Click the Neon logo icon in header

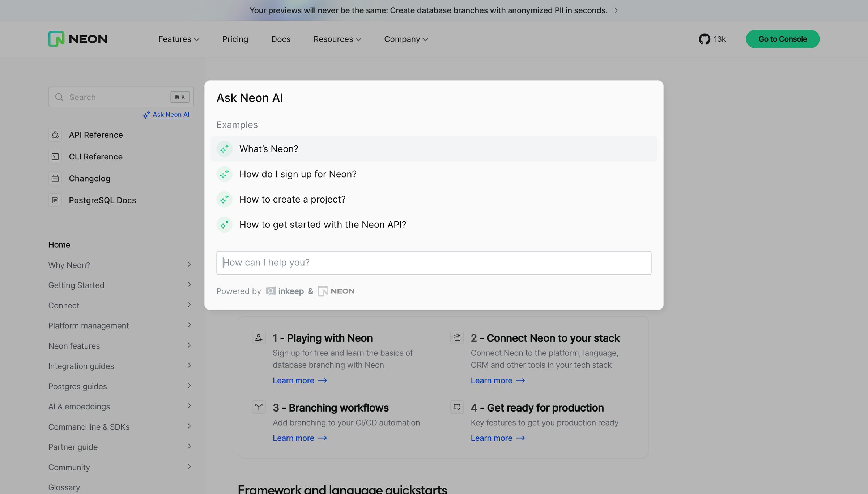click(56, 39)
